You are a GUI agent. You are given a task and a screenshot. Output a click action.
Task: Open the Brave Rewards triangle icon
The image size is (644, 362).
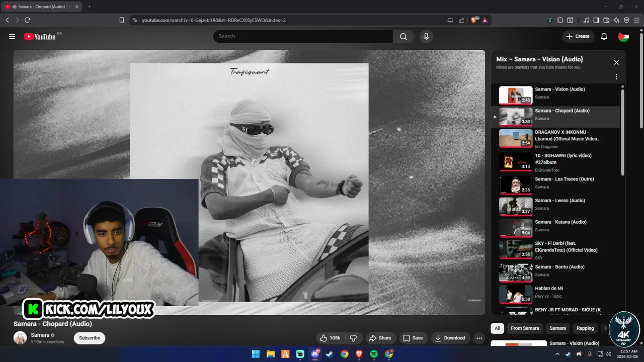[485, 20]
